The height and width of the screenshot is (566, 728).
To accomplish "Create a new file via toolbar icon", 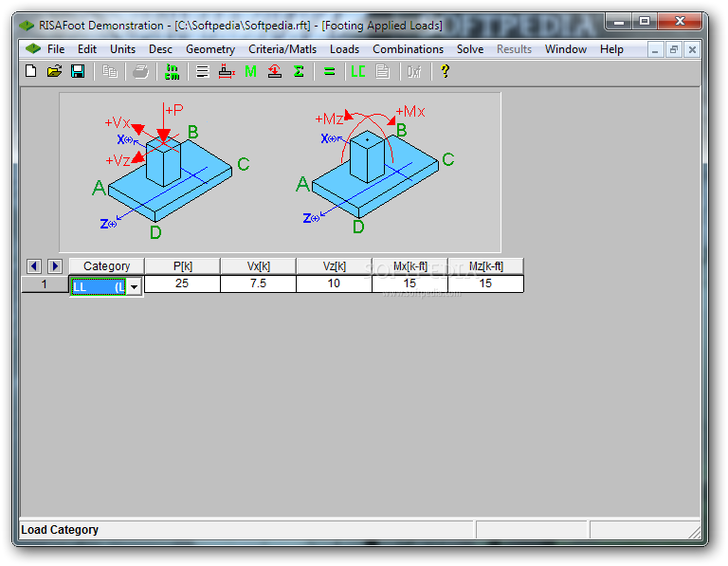I will 31,71.
